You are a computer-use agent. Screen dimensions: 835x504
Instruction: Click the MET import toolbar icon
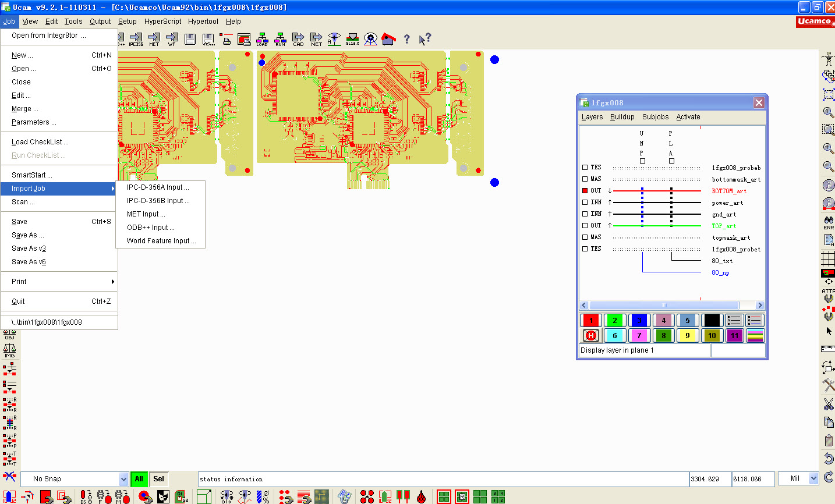click(154, 39)
